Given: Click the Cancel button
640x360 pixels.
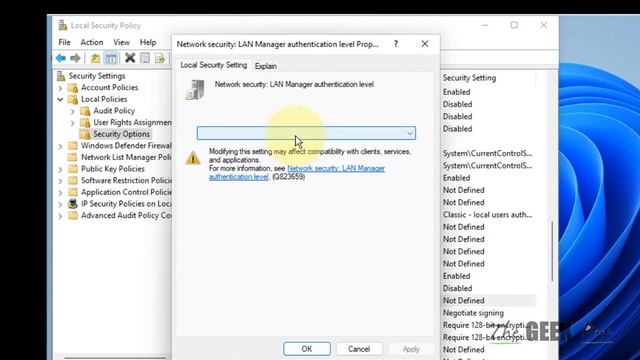Looking at the screenshot, I should click(x=359, y=349).
